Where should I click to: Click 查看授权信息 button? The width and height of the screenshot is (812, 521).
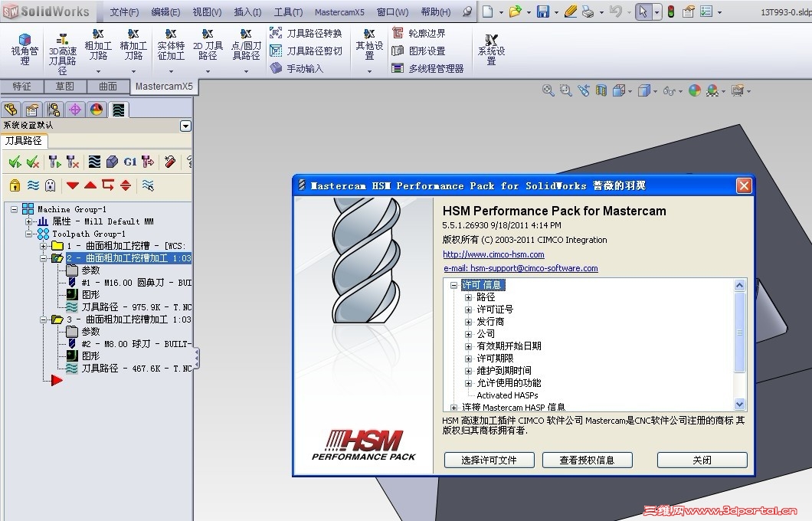(587, 460)
